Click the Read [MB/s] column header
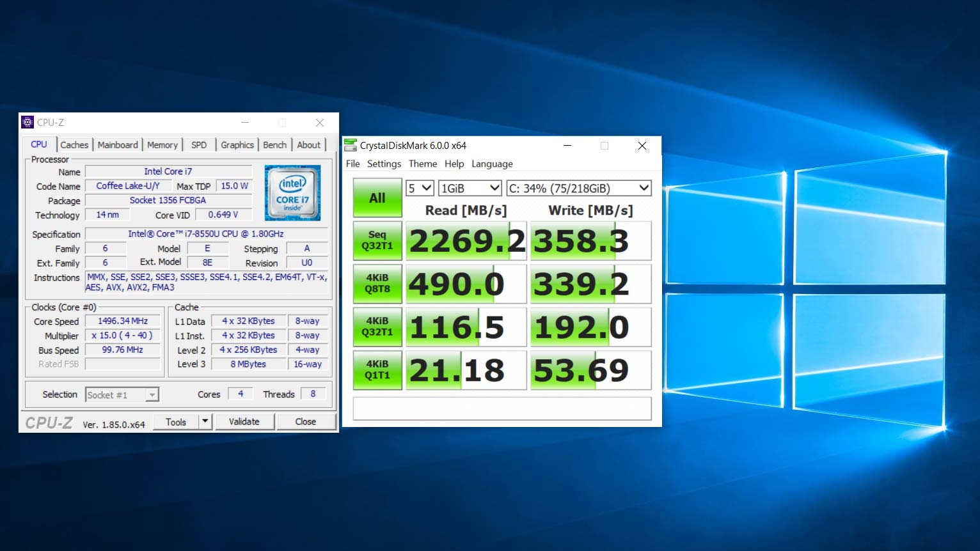 (x=466, y=210)
